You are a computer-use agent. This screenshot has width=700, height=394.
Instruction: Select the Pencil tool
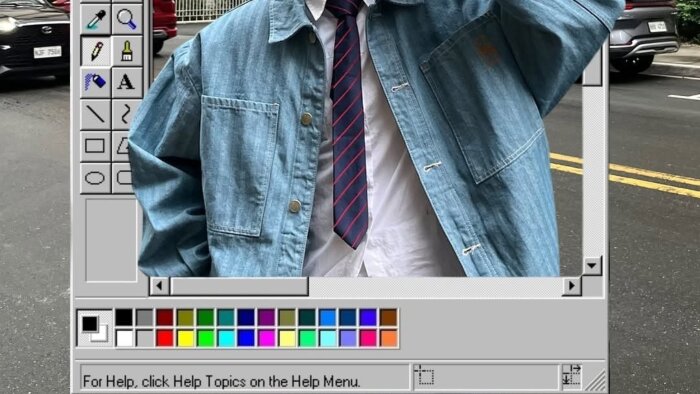(96, 51)
